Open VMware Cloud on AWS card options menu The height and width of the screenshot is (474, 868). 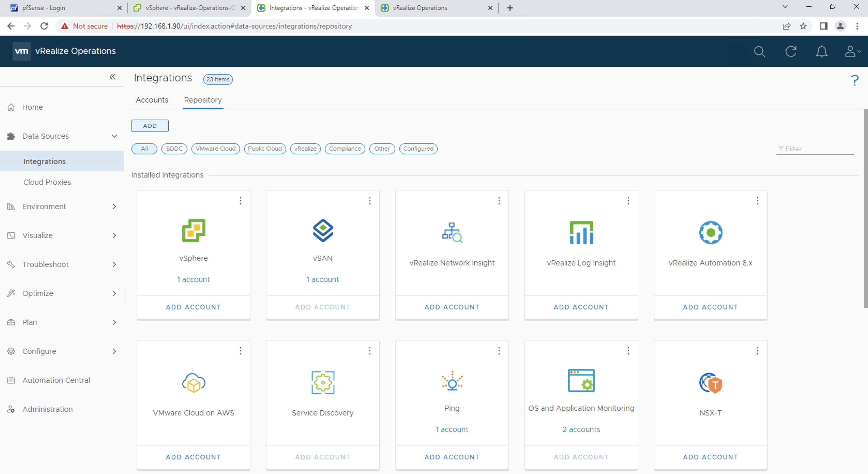point(241,351)
